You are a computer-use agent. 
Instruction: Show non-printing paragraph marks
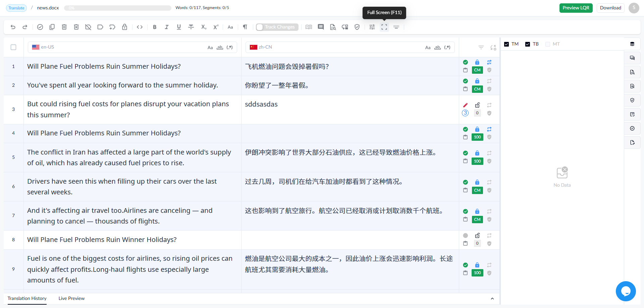[x=245, y=27]
